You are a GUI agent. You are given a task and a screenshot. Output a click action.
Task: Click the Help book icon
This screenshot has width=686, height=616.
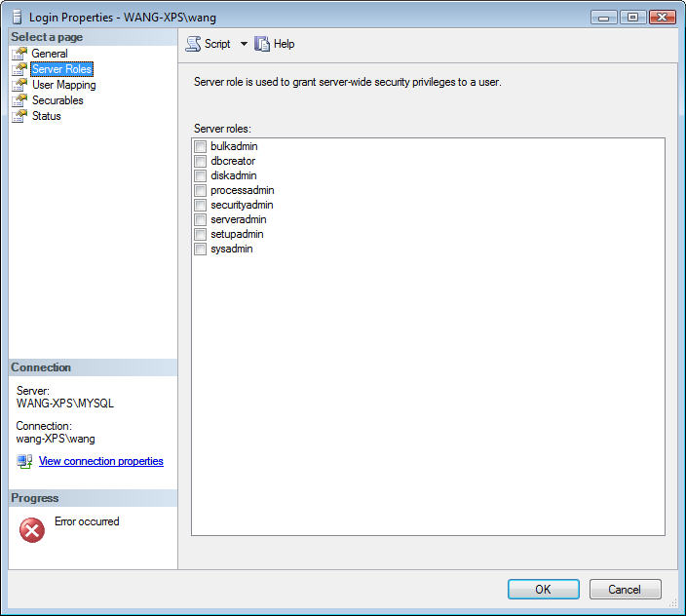262,44
